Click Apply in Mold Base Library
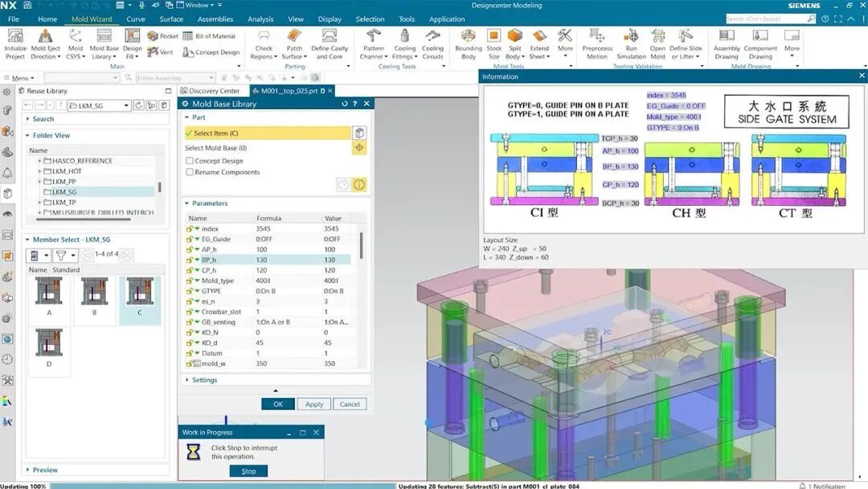Image resolution: width=868 pixels, height=489 pixels. (314, 404)
